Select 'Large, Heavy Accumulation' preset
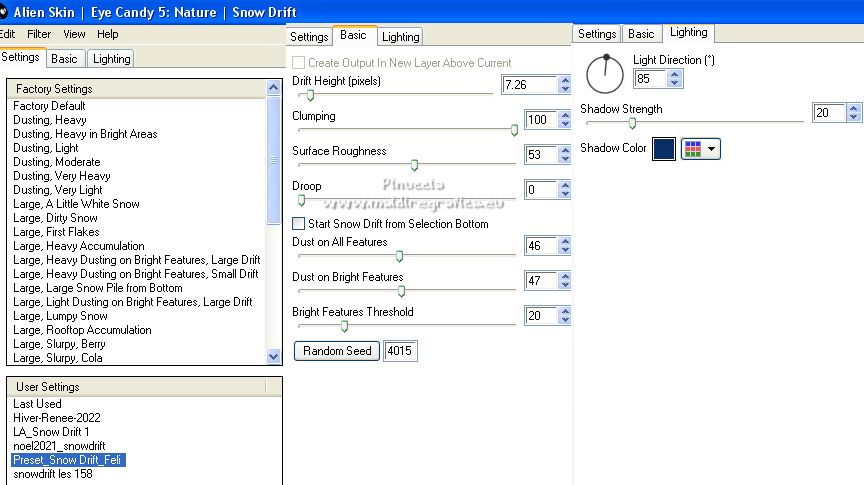The image size is (864, 485). click(x=79, y=246)
